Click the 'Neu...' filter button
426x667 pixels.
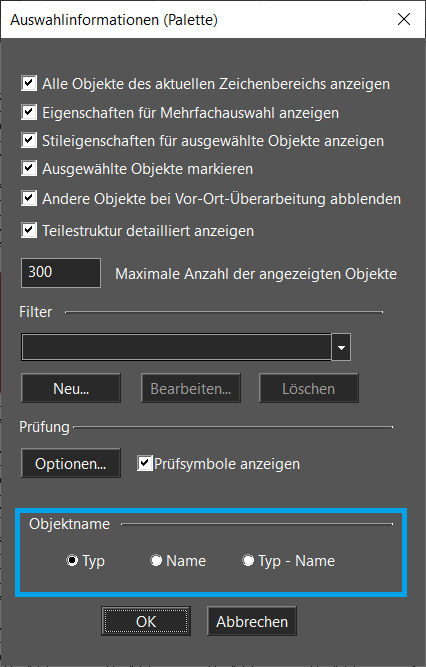click(71, 388)
